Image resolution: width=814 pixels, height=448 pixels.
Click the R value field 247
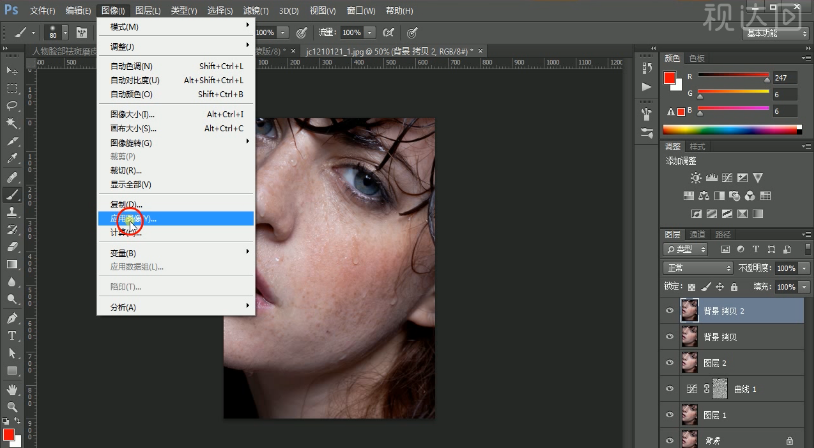coord(784,78)
